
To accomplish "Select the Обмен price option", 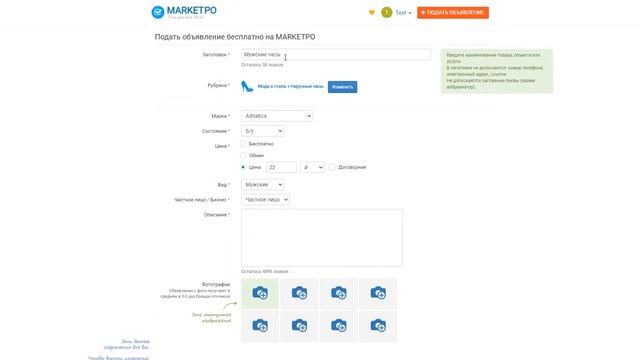I will pyautogui.click(x=243, y=155).
